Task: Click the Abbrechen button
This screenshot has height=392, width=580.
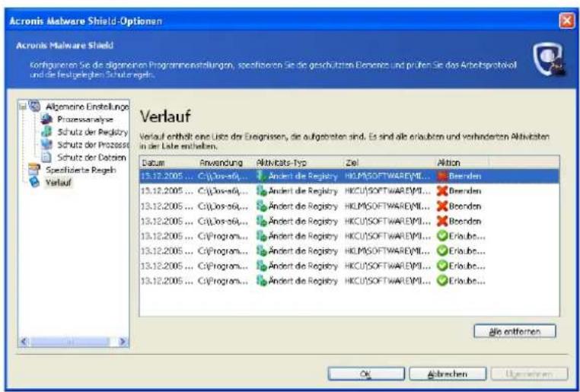Action: point(448,374)
